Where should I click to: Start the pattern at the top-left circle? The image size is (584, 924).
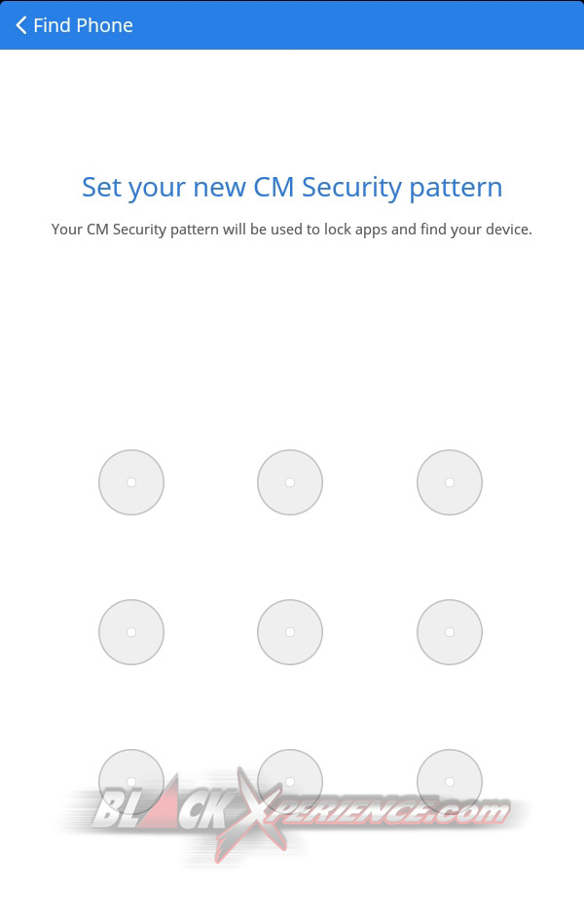pyautogui.click(x=130, y=481)
